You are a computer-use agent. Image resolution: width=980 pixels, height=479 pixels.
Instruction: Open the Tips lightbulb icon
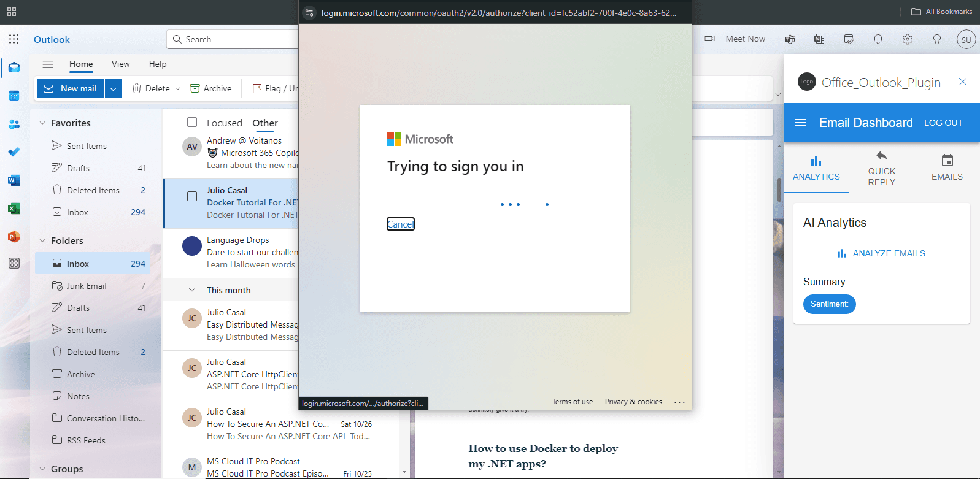pos(937,39)
